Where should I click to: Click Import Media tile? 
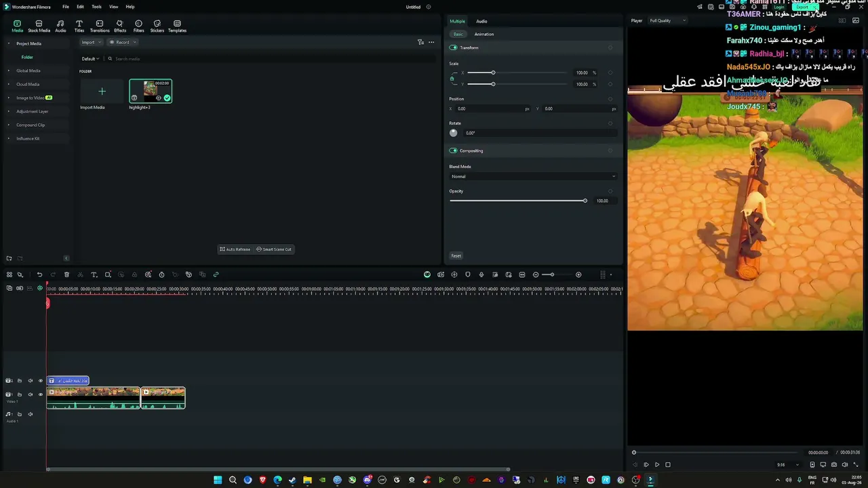click(102, 91)
